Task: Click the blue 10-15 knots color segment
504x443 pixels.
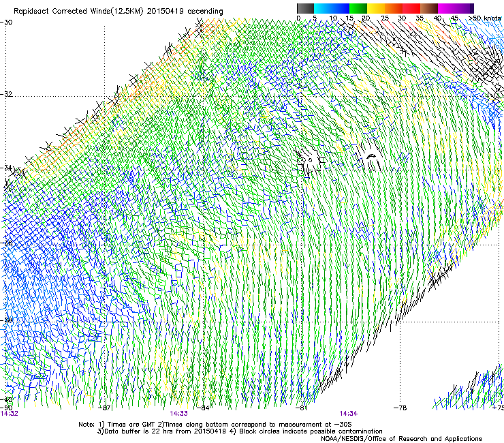Action: coord(341,8)
